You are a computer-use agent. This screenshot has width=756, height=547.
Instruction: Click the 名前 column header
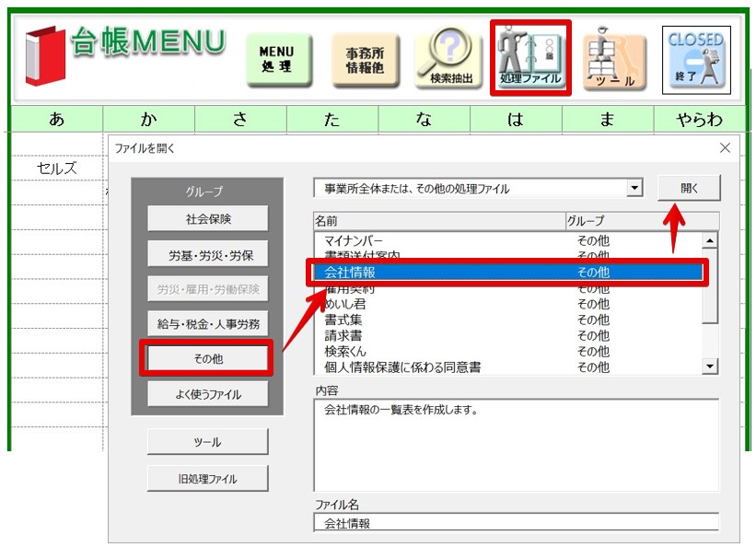tap(439, 221)
